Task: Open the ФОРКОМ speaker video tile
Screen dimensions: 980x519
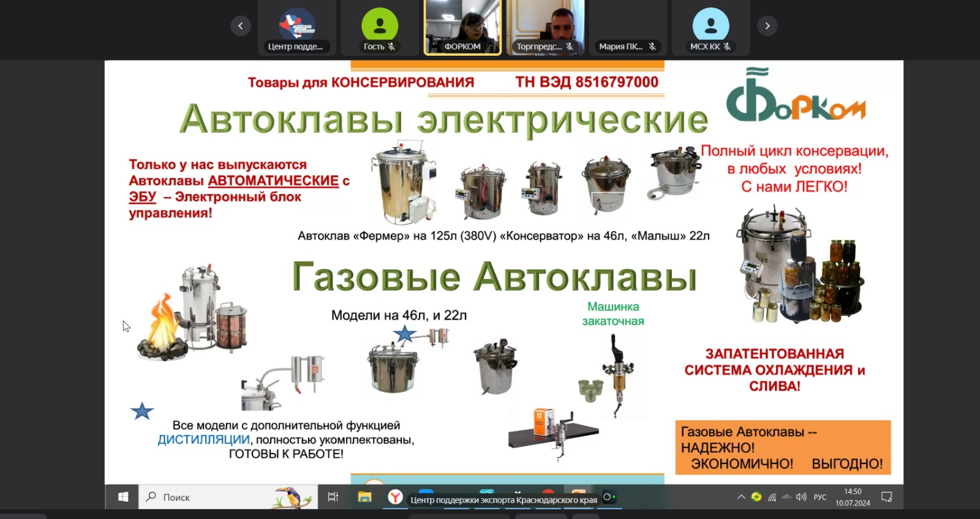Action: (x=462, y=28)
